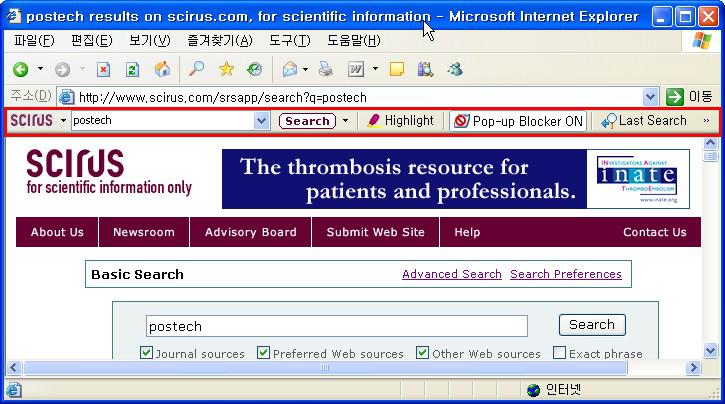Go to Newsroom tab

coord(144,232)
